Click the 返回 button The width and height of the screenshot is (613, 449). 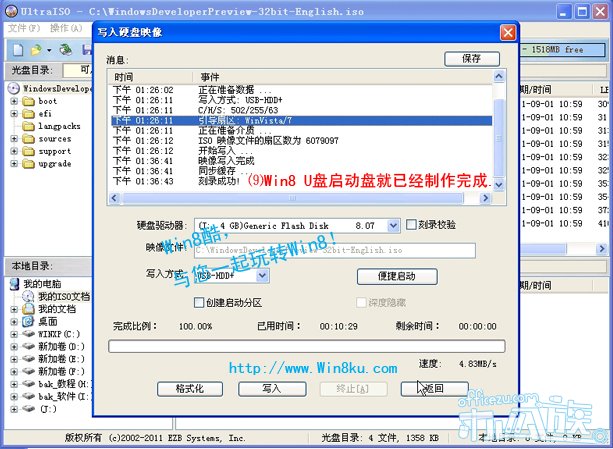[x=434, y=389]
